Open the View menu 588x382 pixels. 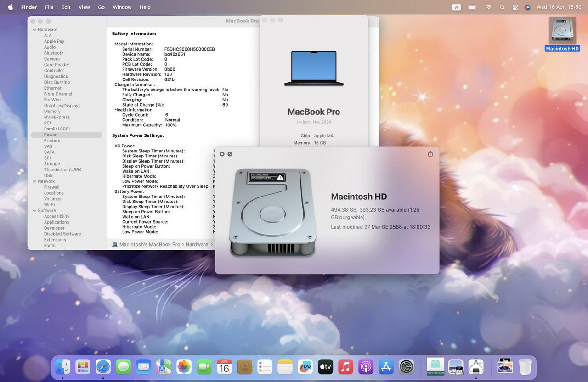click(85, 7)
